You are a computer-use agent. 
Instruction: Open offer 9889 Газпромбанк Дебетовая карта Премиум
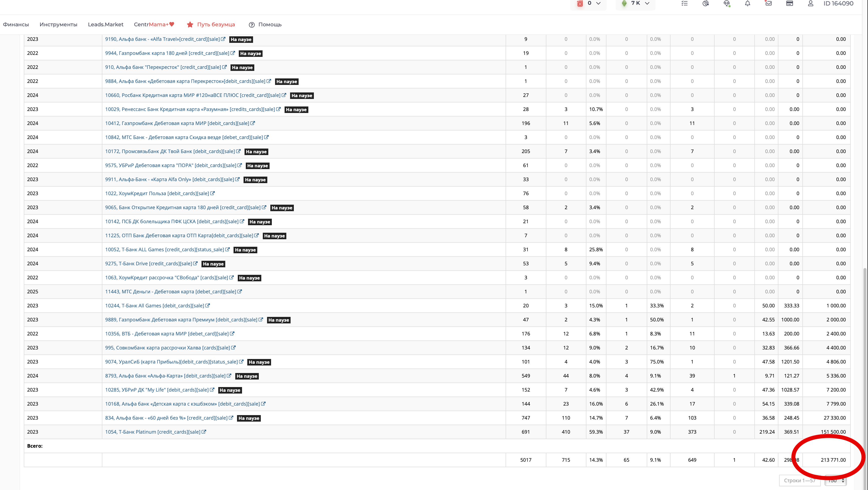(181, 320)
